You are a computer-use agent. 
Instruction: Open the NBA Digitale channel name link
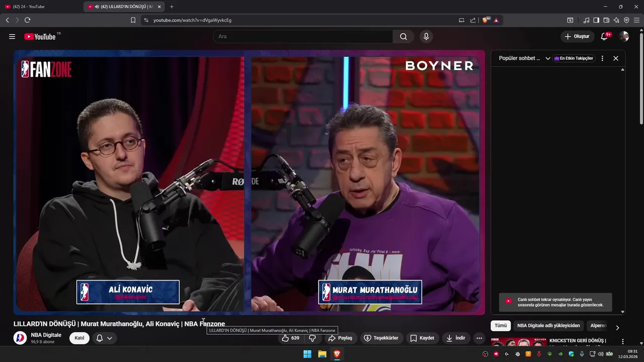[46, 335]
